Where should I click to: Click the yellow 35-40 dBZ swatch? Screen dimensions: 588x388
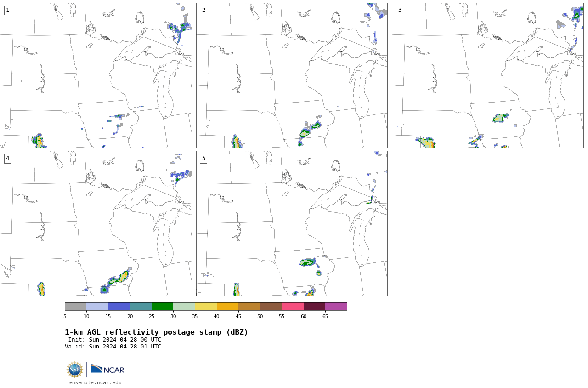[x=206, y=307]
